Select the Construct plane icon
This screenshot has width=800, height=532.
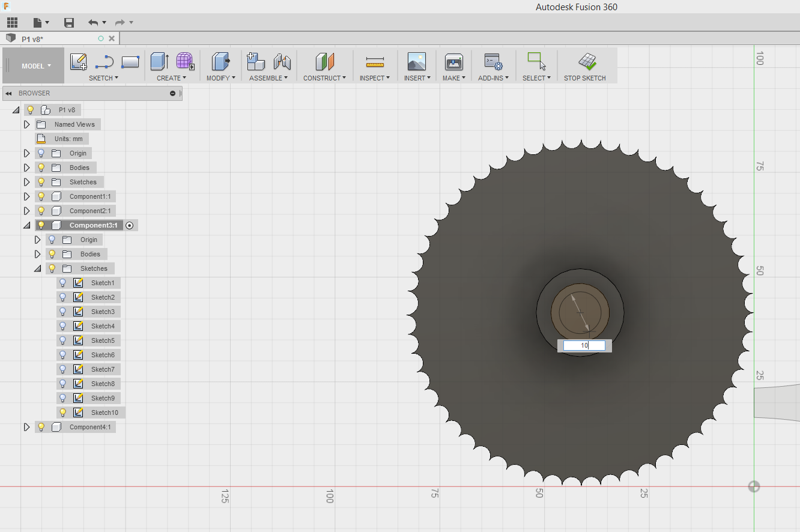point(324,61)
